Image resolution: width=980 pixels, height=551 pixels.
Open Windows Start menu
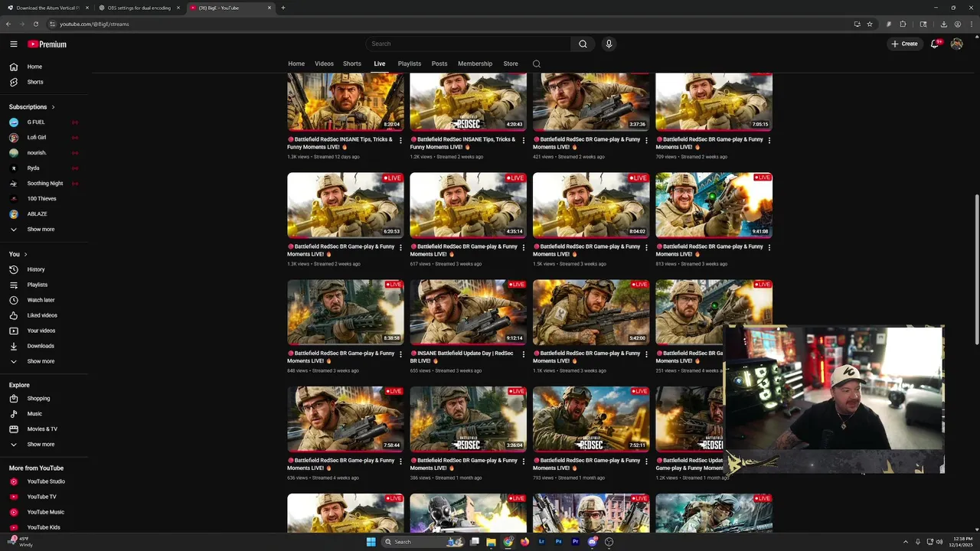click(371, 542)
